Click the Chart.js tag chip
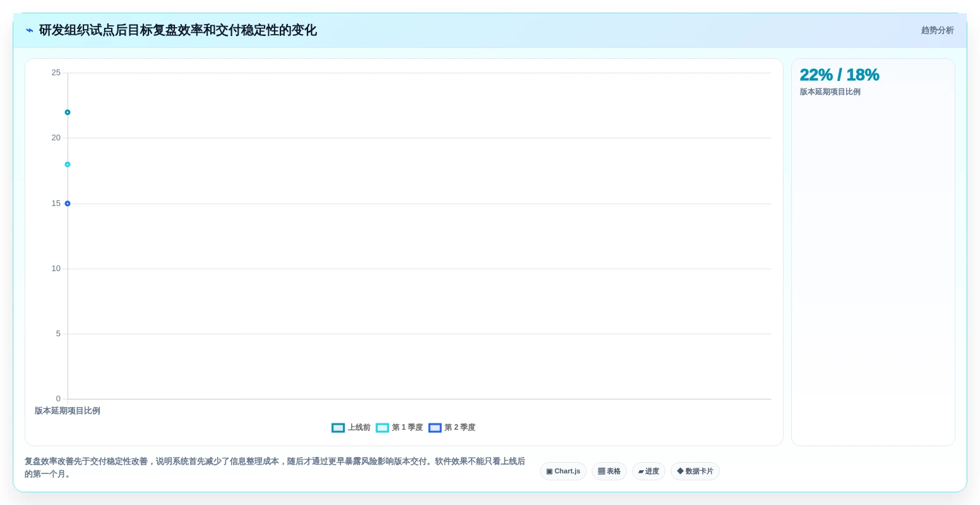This screenshot has height=505, width=980. point(563,472)
